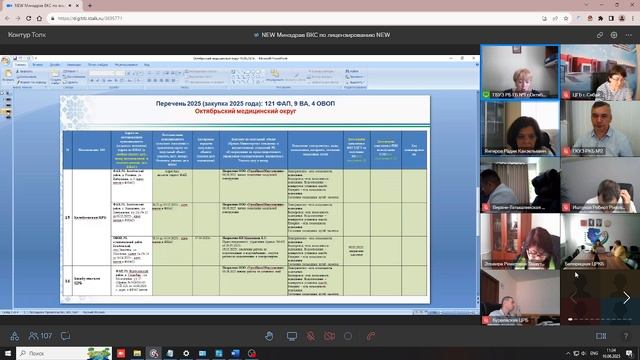Go back in the browser
This screenshot has width=640, height=360.
[x=7, y=18]
